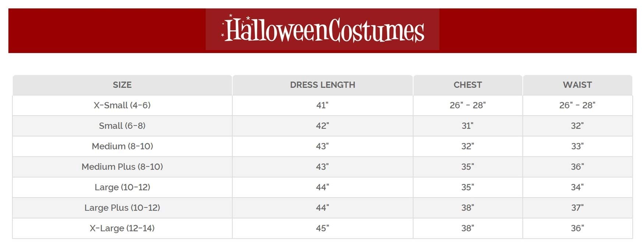Select the DRESS LENGTH column header
The height and width of the screenshot is (251, 644).
pyautogui.click(x=322, y=85)
